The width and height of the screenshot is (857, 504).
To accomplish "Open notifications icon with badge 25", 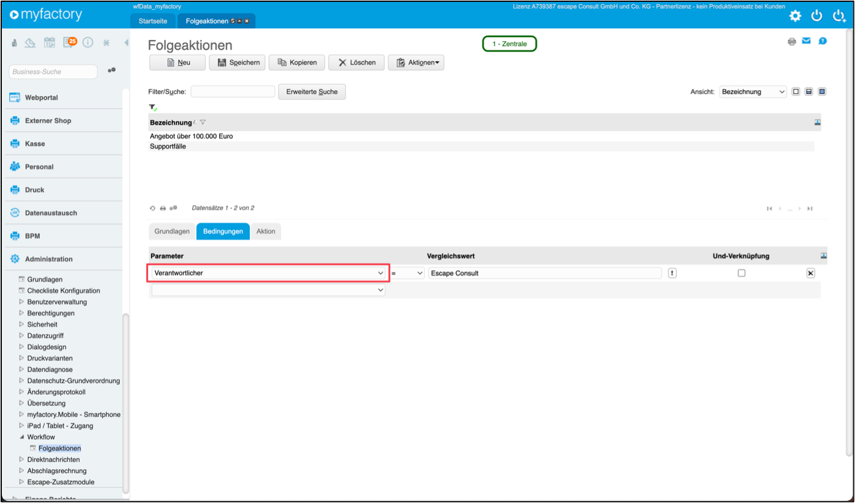I will (69, 42).
